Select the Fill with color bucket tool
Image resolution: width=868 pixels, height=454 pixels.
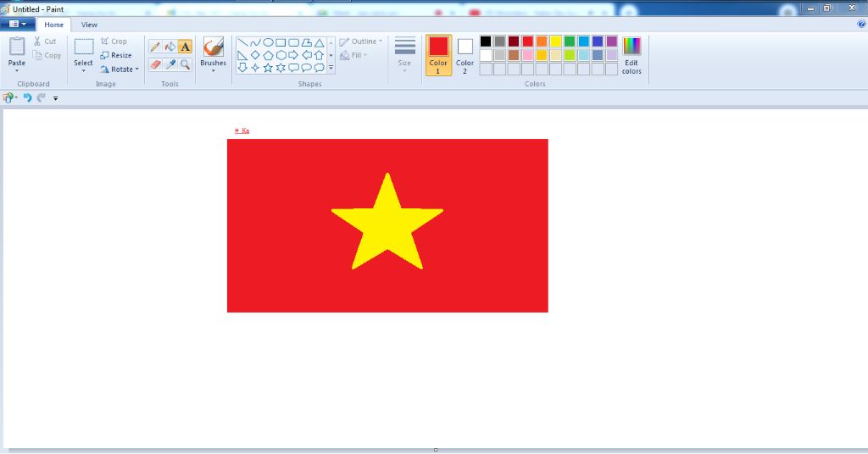click(170, 47)
